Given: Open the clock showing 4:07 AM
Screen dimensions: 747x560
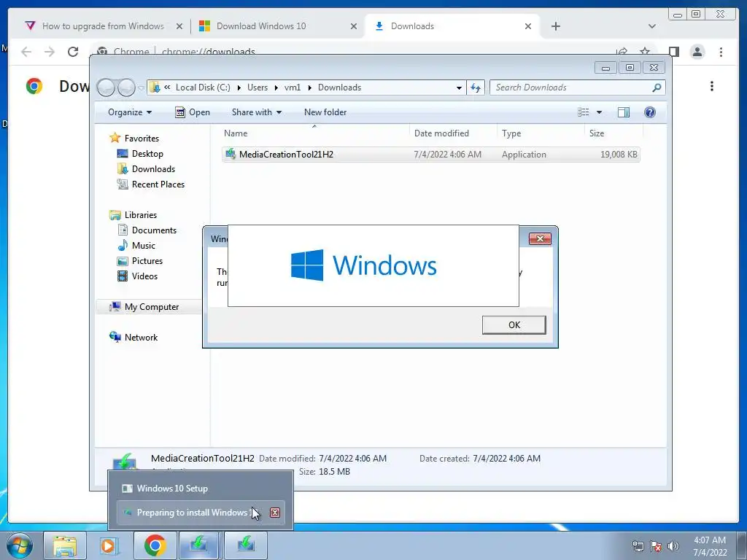Looking at the screenshot, I should [710, 546].
